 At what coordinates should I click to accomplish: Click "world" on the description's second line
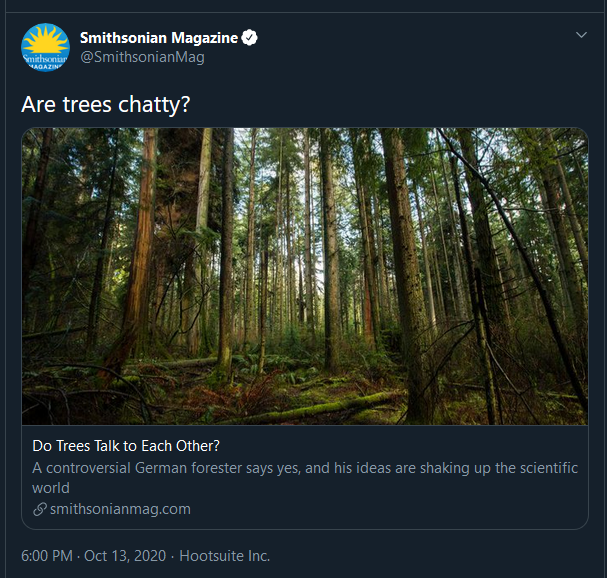51,488
